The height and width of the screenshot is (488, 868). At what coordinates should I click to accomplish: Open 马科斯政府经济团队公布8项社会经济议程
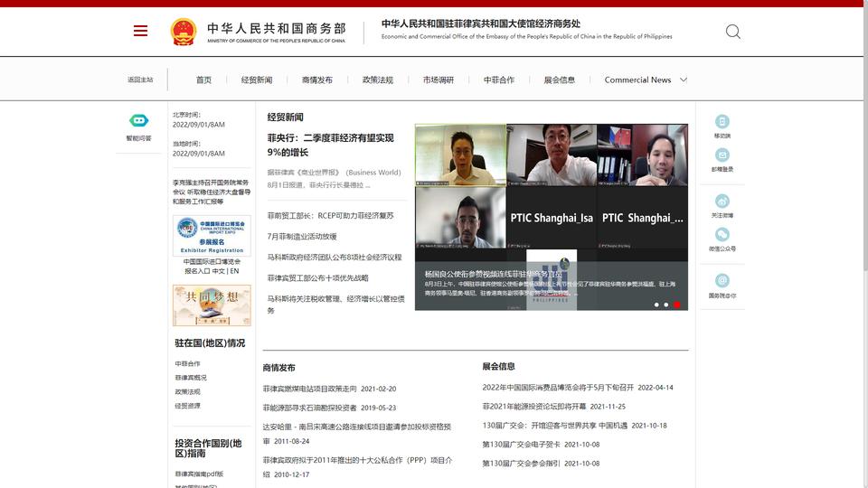click(335, 257)
